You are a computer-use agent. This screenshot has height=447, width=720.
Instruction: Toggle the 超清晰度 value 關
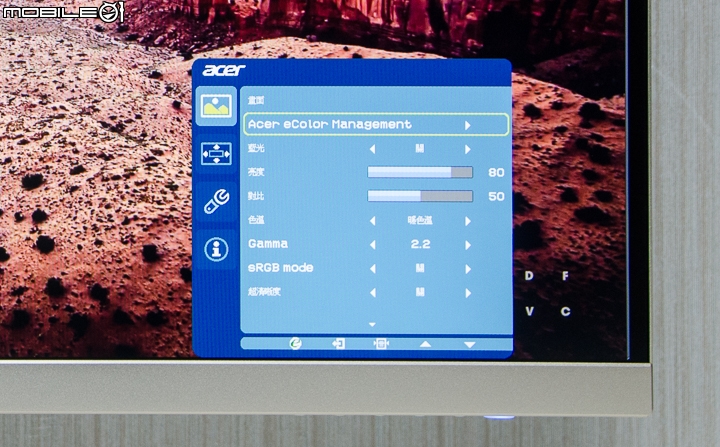tap(420, 292)
